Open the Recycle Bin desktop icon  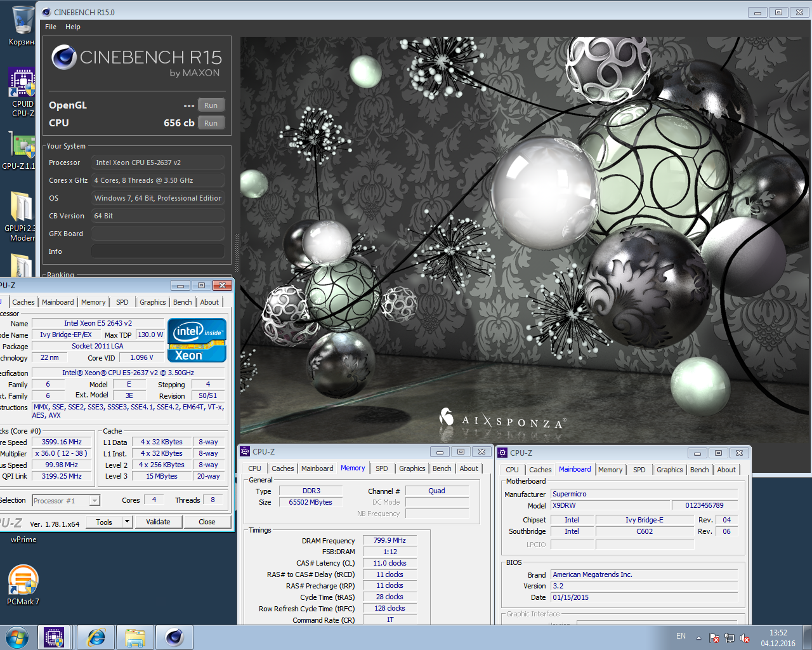[22, 24]
